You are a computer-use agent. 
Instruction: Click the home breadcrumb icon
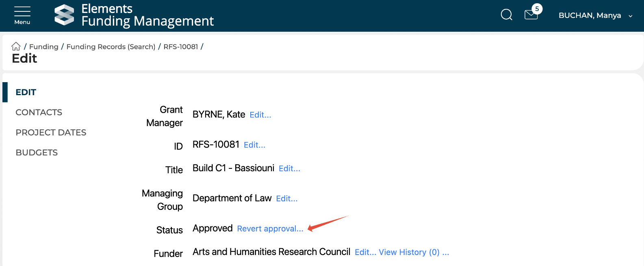pos(16,46)
